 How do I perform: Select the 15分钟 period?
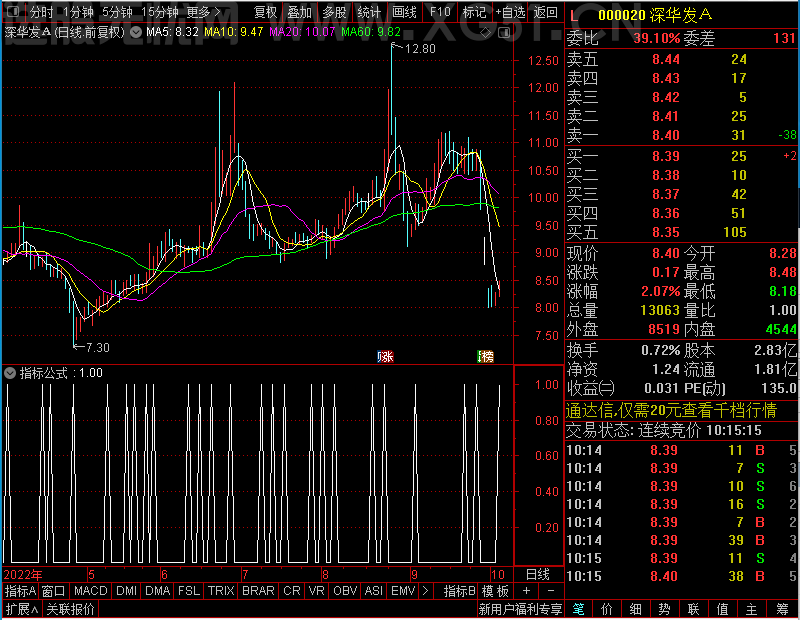[x=160, y=12]
